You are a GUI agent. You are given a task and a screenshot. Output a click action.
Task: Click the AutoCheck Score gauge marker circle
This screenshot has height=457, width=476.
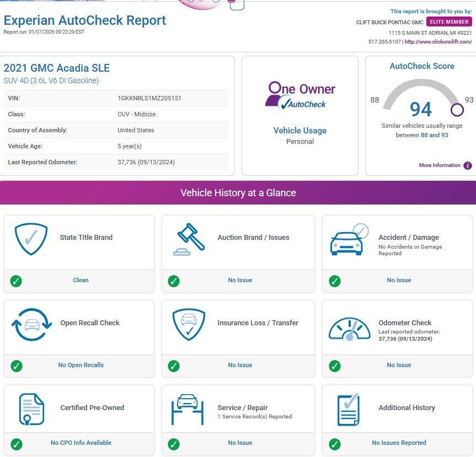(457, 110)
